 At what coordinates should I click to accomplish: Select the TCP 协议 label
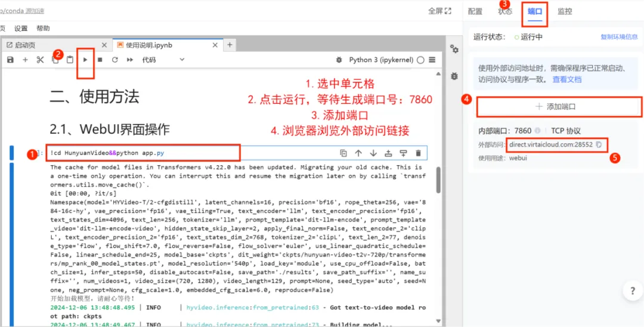click(x=565, y=131)
